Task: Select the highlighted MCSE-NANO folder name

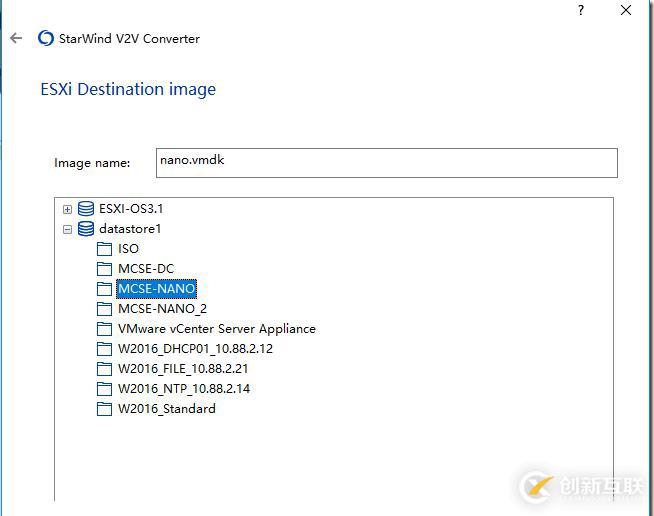Action: [156, 289]
